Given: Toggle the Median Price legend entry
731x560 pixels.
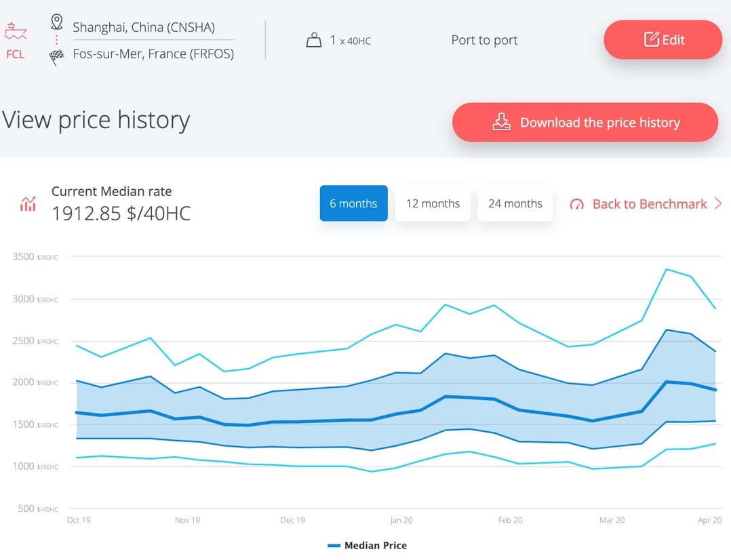Looking at the screenshot, I should point(375,545).
